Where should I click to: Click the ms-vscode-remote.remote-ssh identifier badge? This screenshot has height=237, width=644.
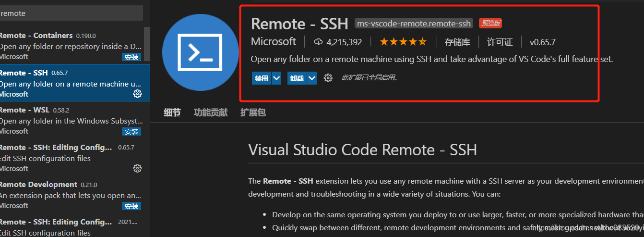tap(415, 23)
